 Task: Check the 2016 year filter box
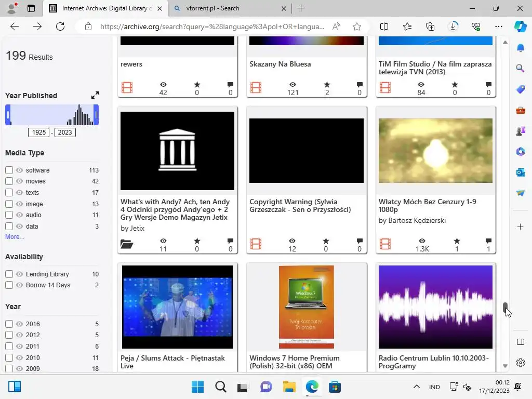[9, 324]
